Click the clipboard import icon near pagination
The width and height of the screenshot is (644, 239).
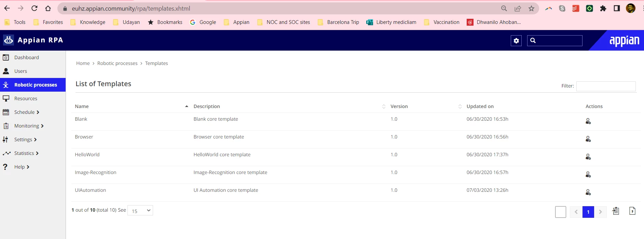(x=616, y=211)
